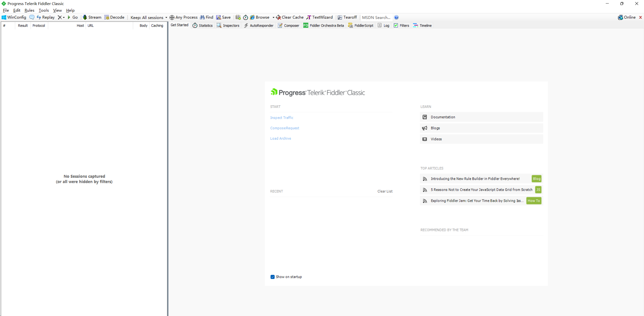Image resolution: width=644 pixels, height=316 pixels.
Task: Switch to the AutoResponder tab
Action: point(259,25)
